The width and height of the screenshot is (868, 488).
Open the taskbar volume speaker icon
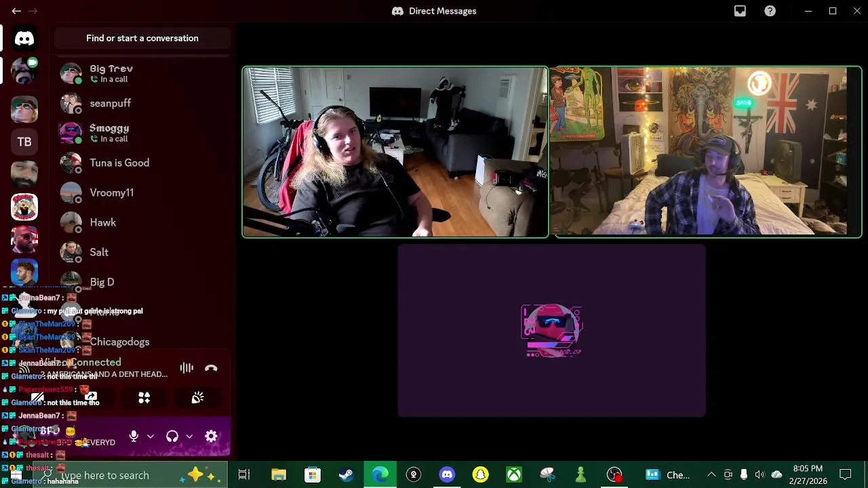pos(759,474)
